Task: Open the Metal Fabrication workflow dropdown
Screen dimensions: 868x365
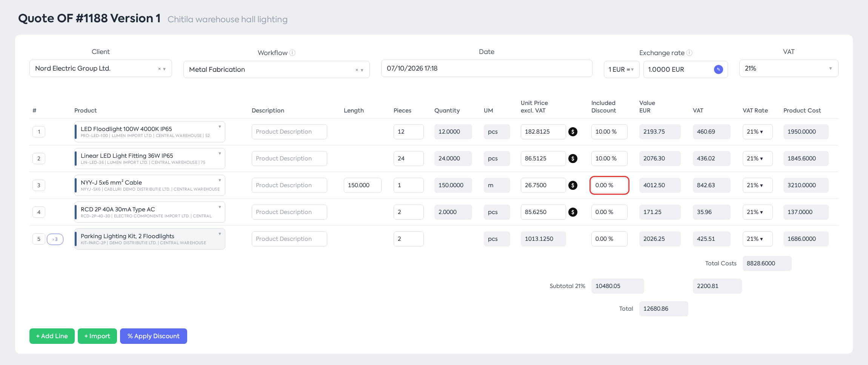Action: click(x=277, y=69)
